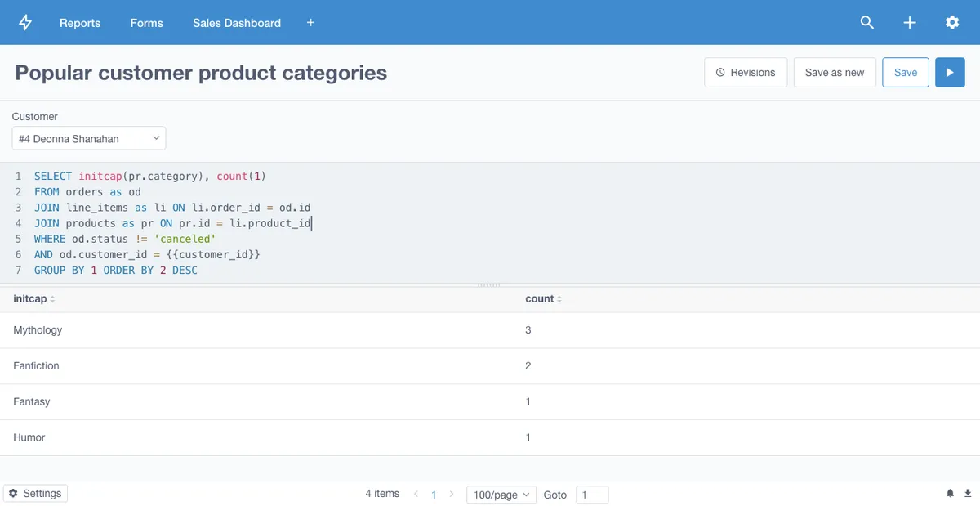The image size is (980, 506).
Task: Click the 'FROM orders as od' line
Action: [87, 192]
